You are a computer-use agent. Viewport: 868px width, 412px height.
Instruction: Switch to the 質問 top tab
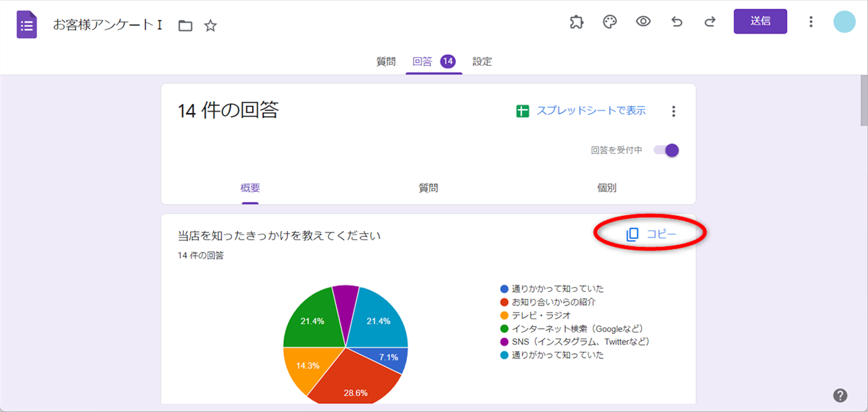(386, 61)
